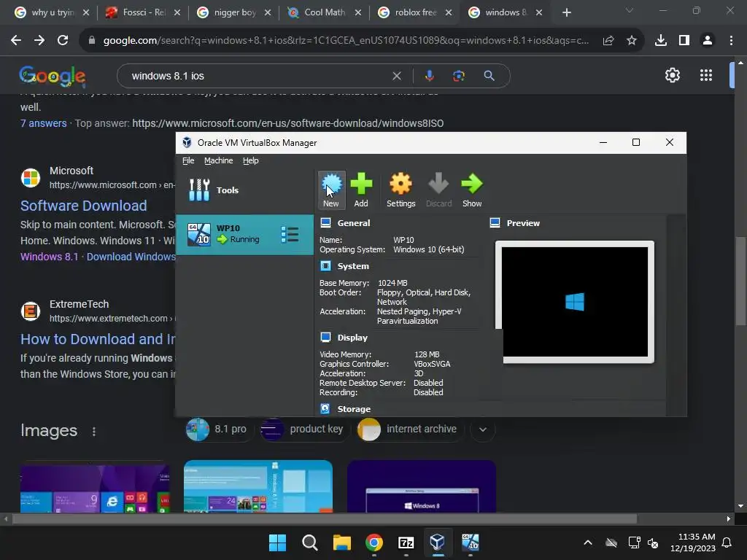Click the WP10 preview thumbnail

pos(575,301)
